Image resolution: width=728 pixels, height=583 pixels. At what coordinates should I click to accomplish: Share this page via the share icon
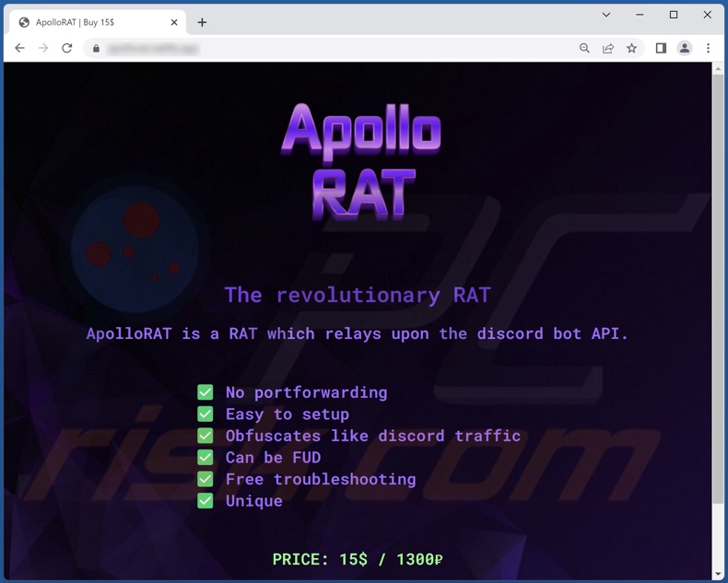pos(608,48)
